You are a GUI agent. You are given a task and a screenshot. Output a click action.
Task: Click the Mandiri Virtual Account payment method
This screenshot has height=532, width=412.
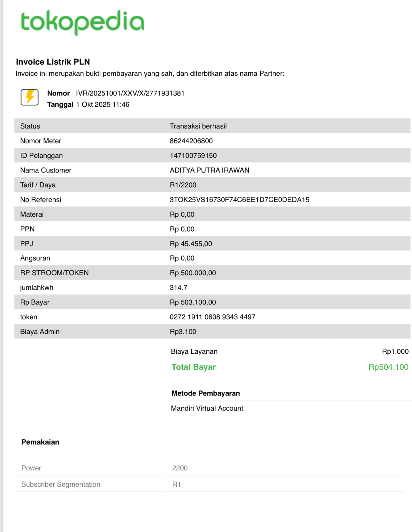(207, 408)
